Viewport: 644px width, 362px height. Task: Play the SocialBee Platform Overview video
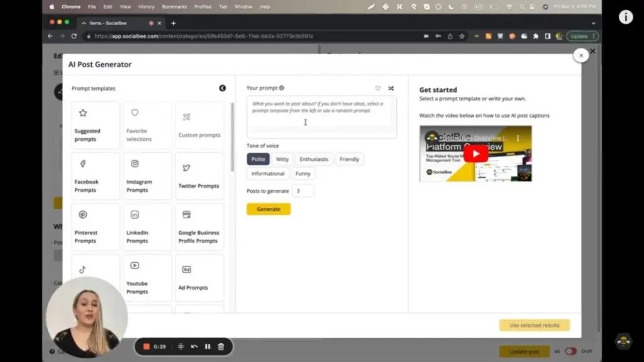coord(475,153)
